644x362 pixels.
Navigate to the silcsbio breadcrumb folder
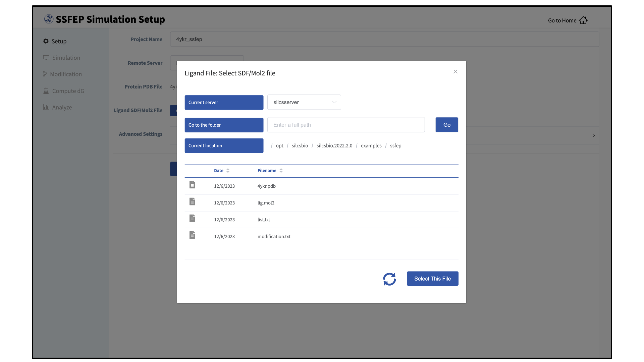pos(300,145)
